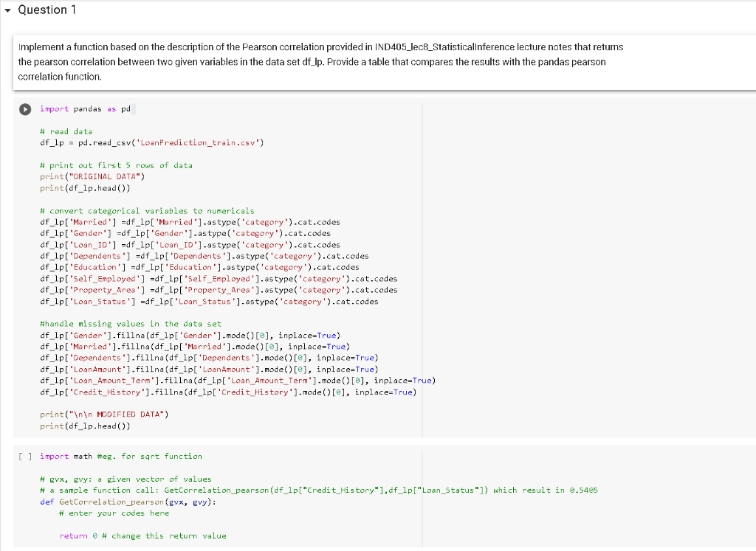This screenshot has height=551, width=756.
Task: Click the print MODIFIED DATA line
Action: (103, 414)
